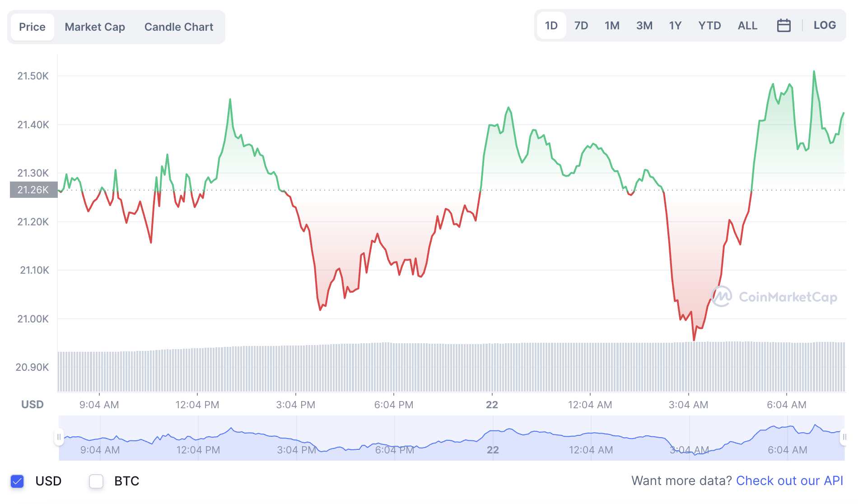Viewport: 858px width, 504px height.
Task: Switch to the Candle Chart view
Action: pyautogui.click(x=178, y=27)
